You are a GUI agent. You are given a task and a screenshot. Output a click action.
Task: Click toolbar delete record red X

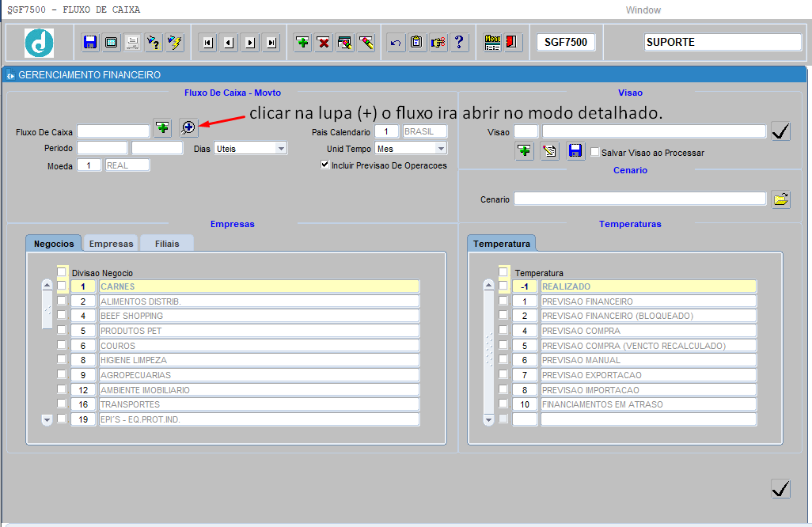(324, 42)
